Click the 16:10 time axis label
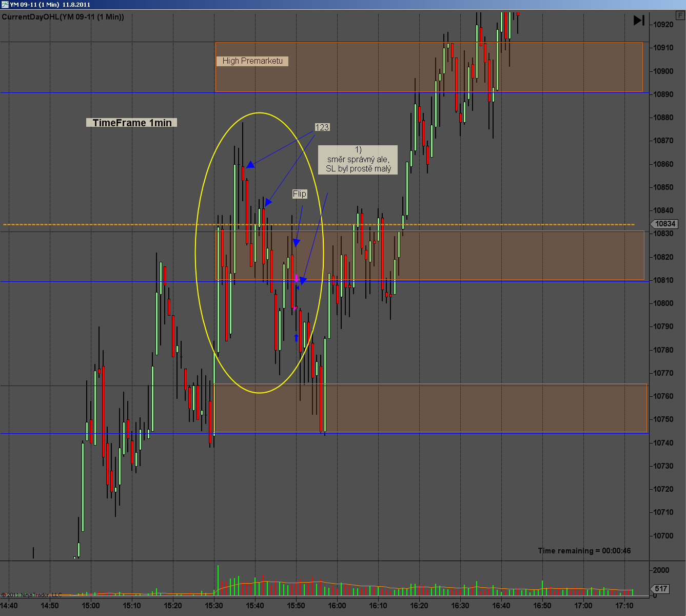This screenshot has height=616, width=686. click(x=378, y=606)
